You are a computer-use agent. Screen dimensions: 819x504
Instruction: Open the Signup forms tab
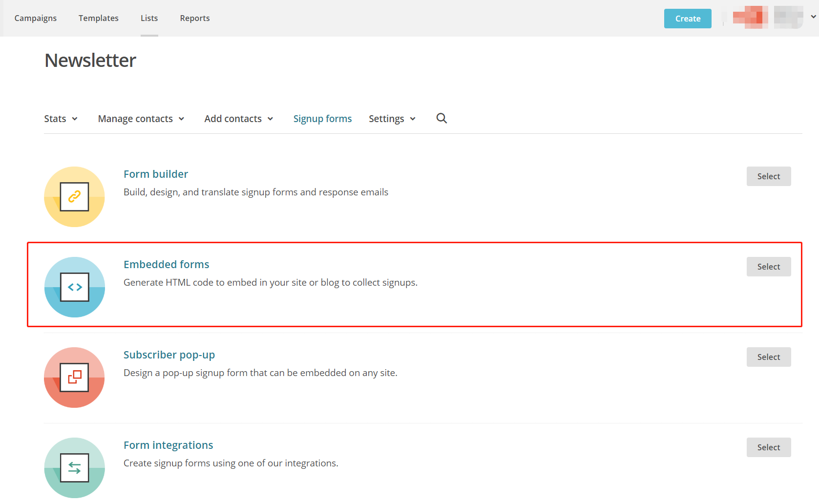(x=322, y=119)
